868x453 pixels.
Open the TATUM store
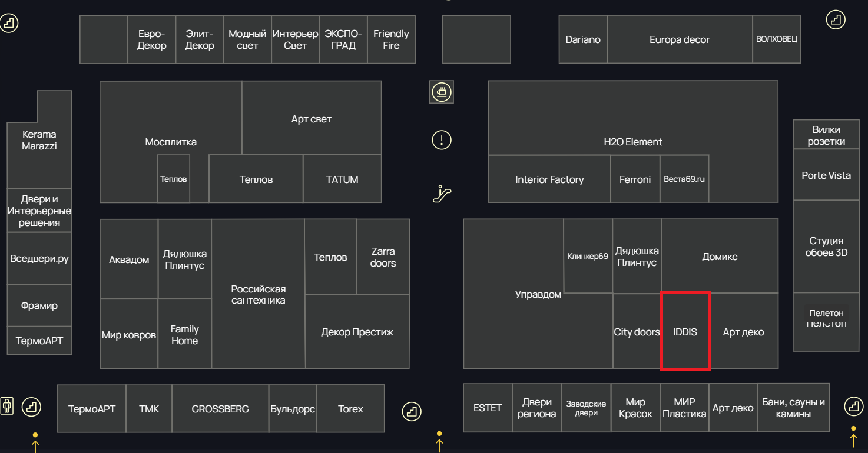coord(342,179)
